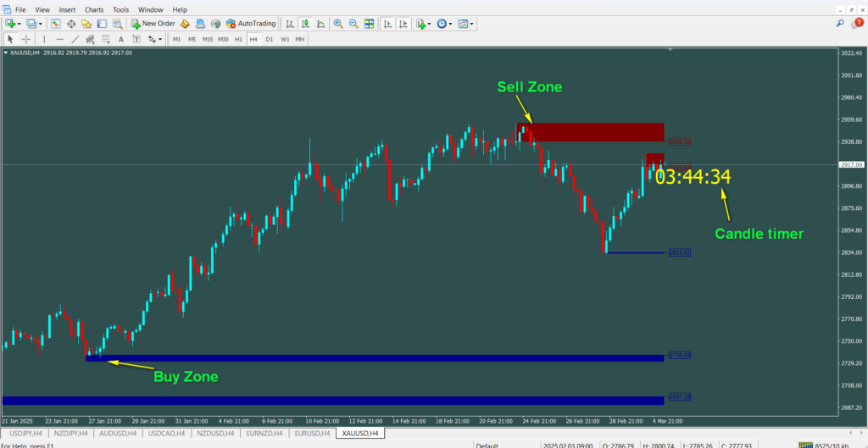Switch to W1 timeframe
This screenshot has width=868, height=448.
(285, 39)
